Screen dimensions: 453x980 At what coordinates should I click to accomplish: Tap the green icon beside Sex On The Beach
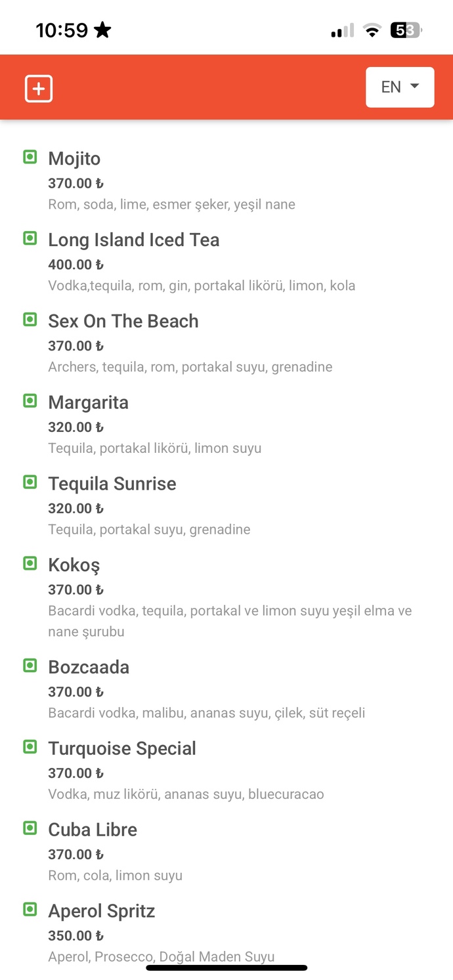[x=30, y=320]
